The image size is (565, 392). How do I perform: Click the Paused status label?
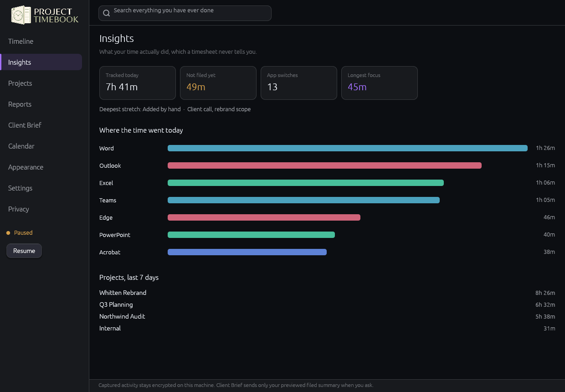[23, 233]
